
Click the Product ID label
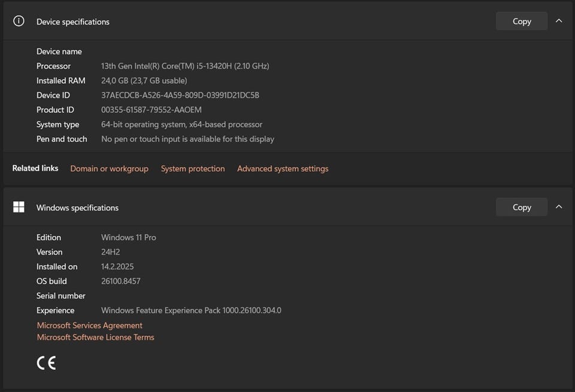click(x=55, y=110)
